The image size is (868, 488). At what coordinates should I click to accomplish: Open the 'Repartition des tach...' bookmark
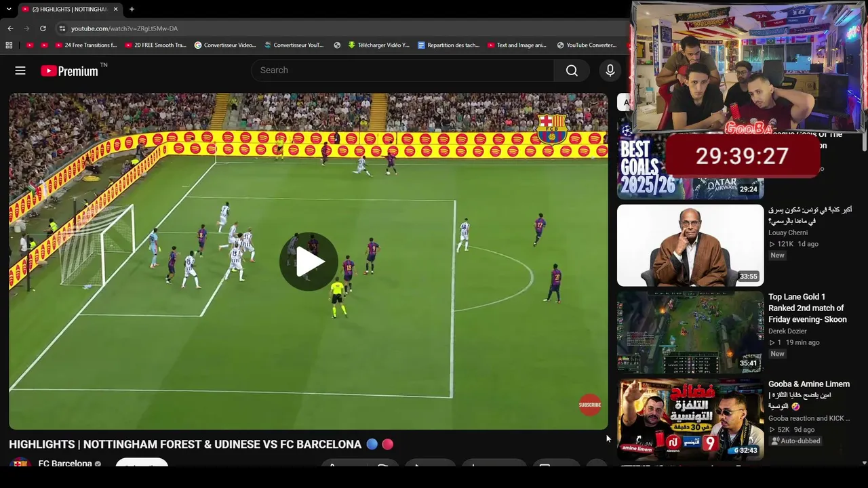(x=448, y=45)
